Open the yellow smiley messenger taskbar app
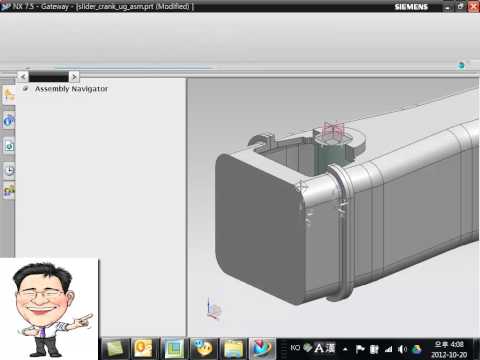Image resolution: width=480 pixels, height=360 pixels. (204, 349)
